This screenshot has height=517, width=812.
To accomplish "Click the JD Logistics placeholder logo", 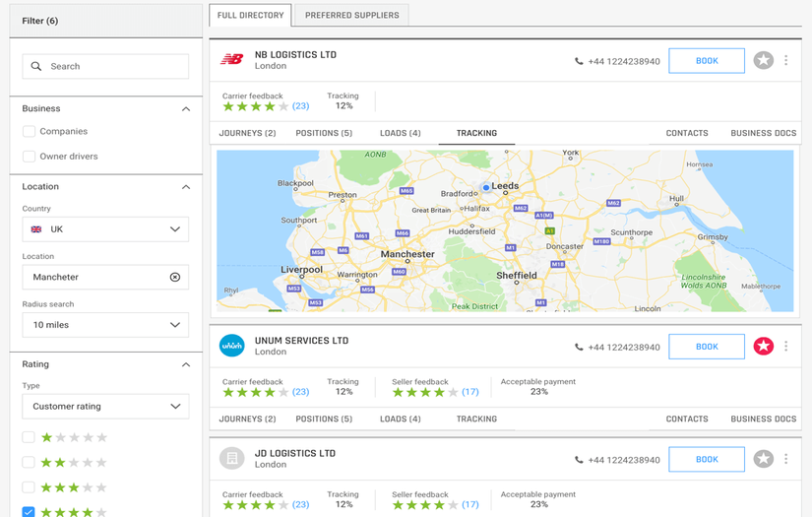I will pos(232,459).
